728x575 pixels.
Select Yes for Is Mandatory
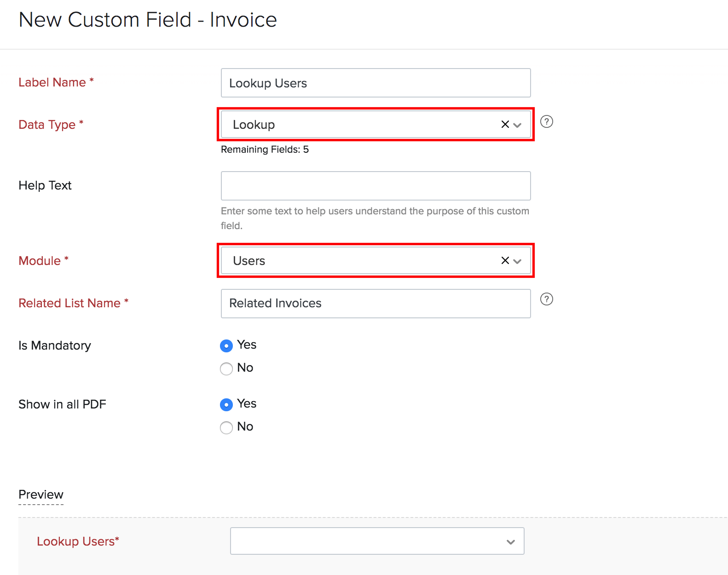click(x=226, y=345)
